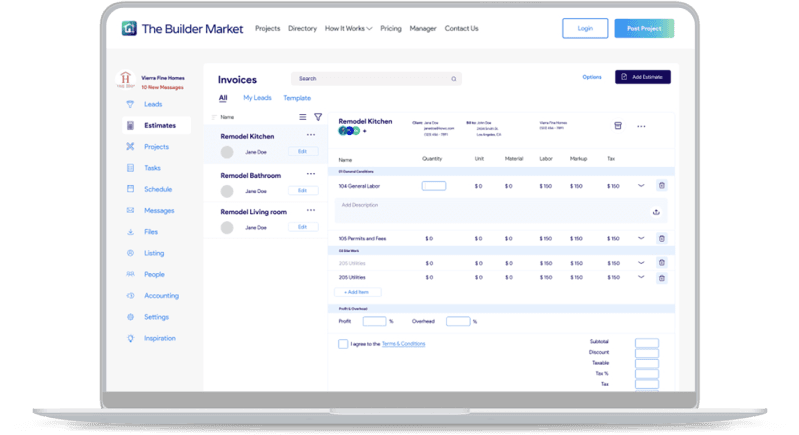Viewport: 799px width, 435px height.
Task: Click the + Add Item button
Action: point(357,292)
